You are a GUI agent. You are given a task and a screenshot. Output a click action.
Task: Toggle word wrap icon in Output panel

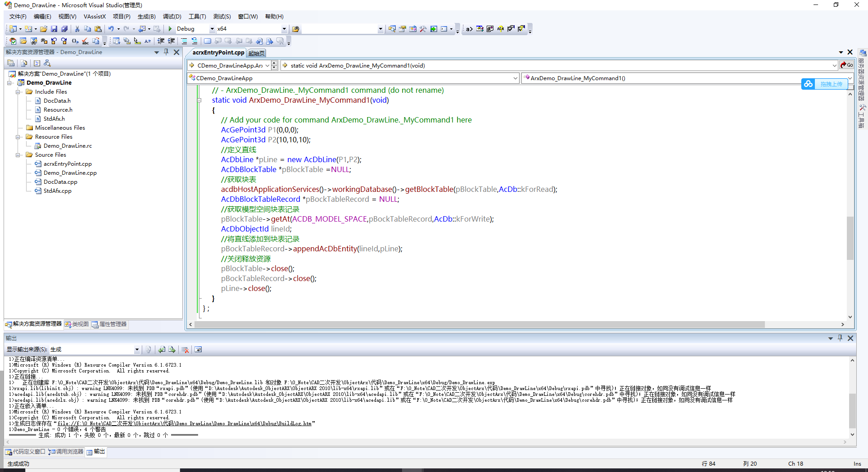(x=198, y=349)
